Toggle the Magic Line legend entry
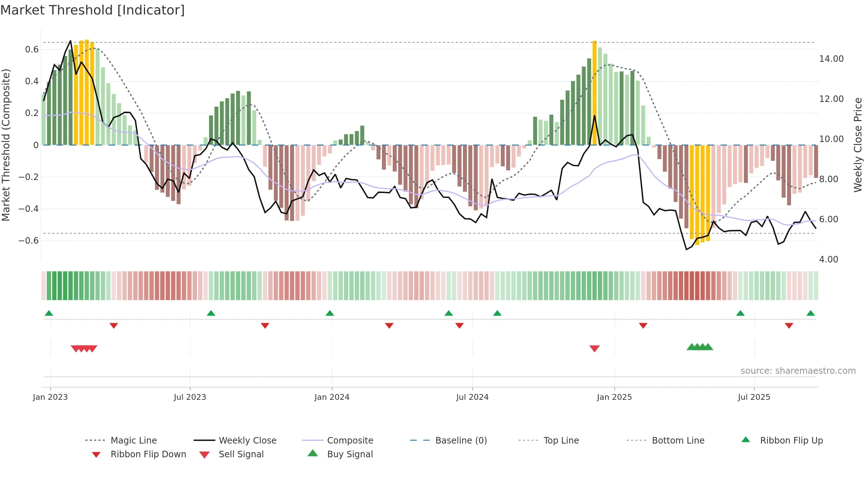This screenshot has height=488, width=868. (x=121, y=440)
